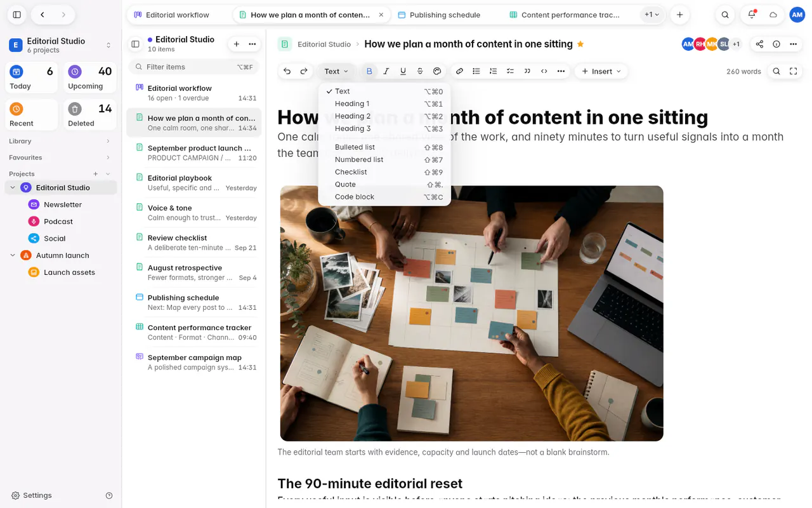The width and height of the screenshot is (812, 508).
Task: Choose Heading 1 from the style menu
Action: [384, 104]
